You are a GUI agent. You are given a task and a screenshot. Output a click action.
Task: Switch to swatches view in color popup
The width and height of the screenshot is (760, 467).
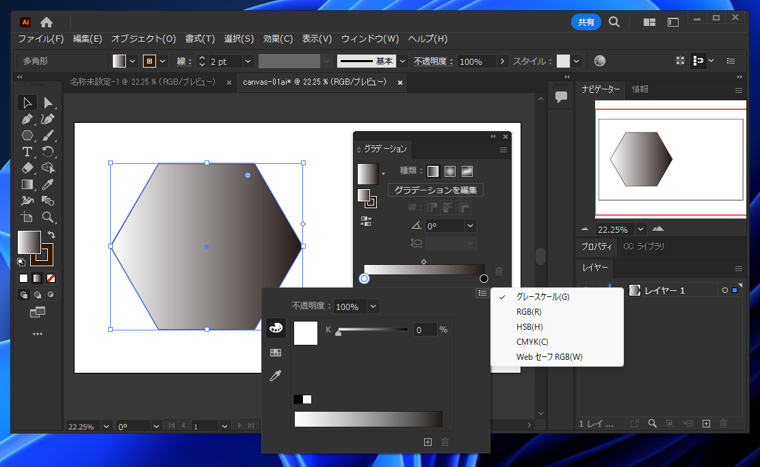275,352
